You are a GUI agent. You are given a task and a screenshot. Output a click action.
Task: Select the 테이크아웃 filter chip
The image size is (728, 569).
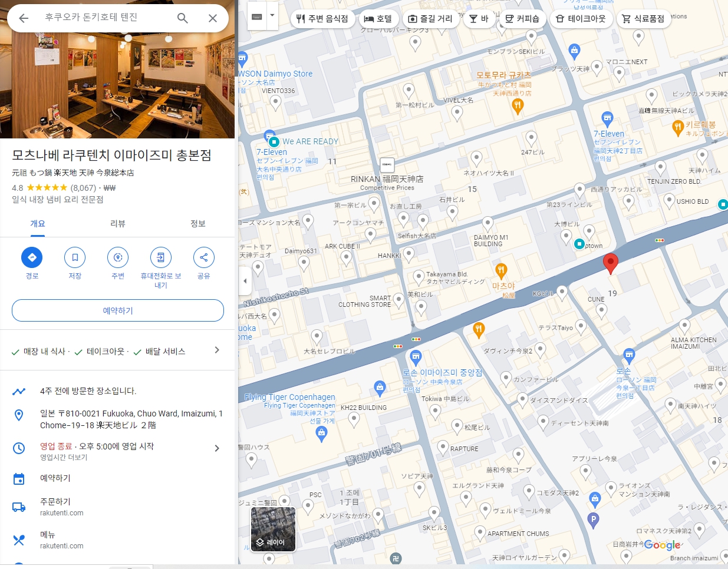581,19
